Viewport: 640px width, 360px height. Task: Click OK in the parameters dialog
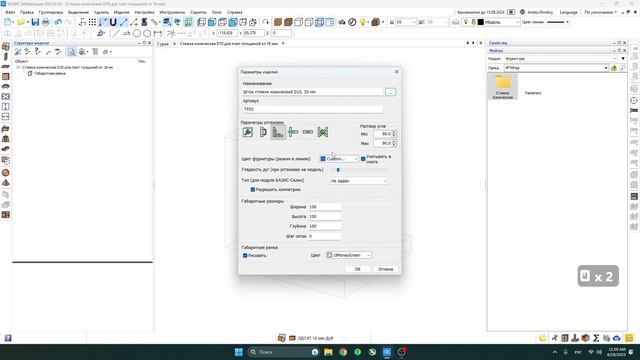[x=358, y=269]
